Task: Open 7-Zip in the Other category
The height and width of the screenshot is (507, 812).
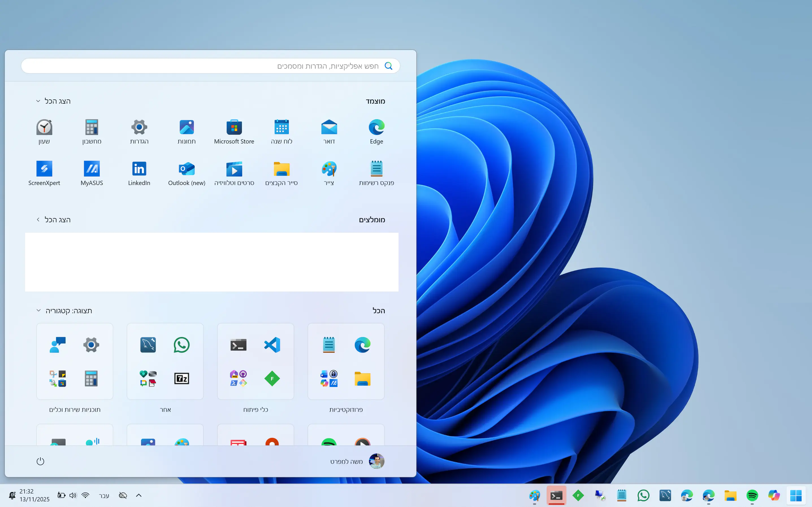Action: (x=181, y=378)
